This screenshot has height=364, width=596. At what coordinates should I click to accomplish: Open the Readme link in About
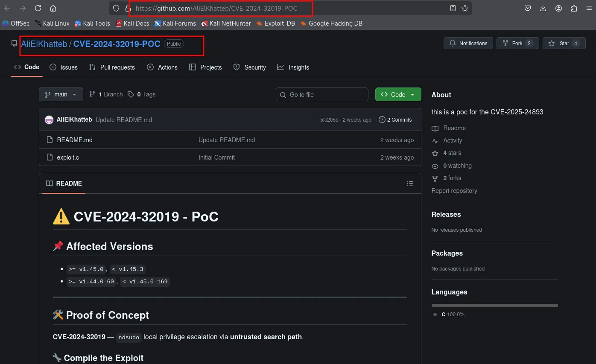coord(449,128)
